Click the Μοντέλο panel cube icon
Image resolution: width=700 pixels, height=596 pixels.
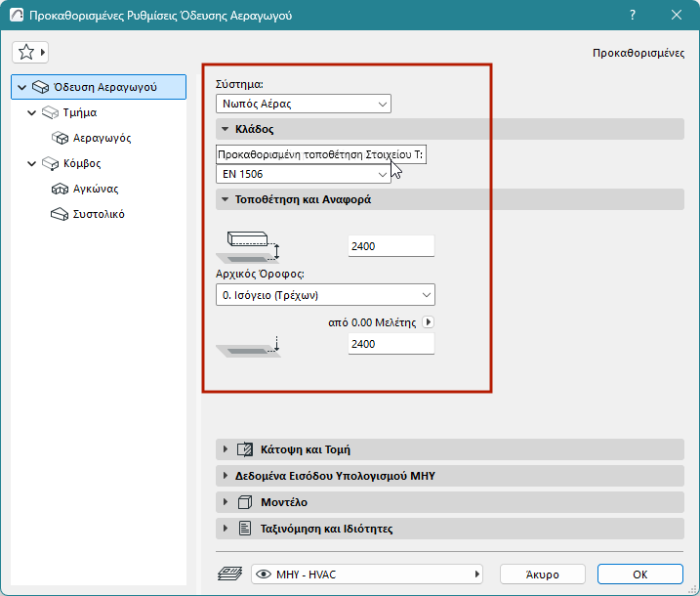(x=245, y=502)
